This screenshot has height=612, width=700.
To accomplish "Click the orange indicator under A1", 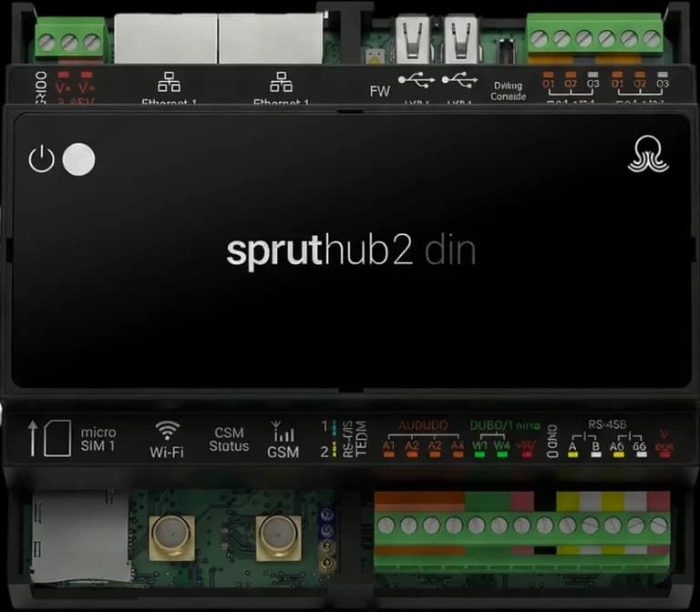I will pos(389,454).
